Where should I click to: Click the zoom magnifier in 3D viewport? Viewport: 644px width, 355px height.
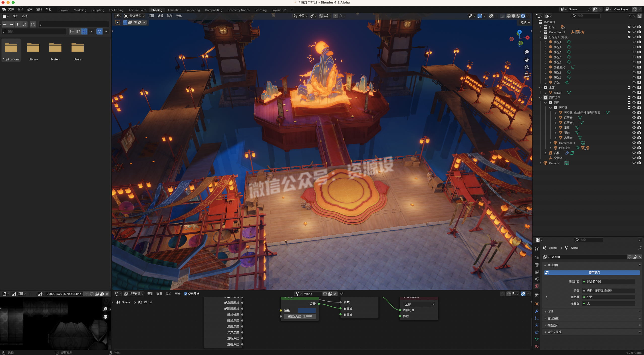pyautogui.click(x=527, y=52)
